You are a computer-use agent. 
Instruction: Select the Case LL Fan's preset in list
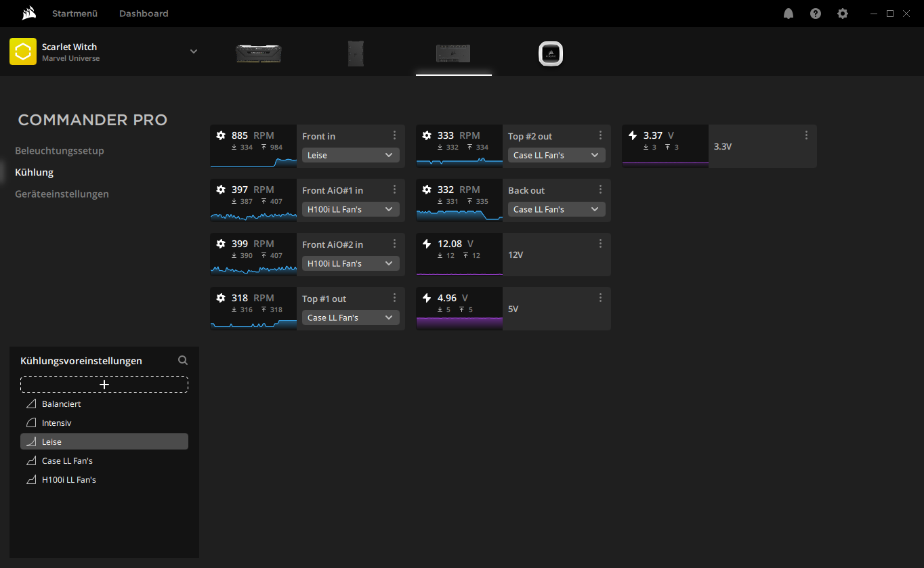104,460
